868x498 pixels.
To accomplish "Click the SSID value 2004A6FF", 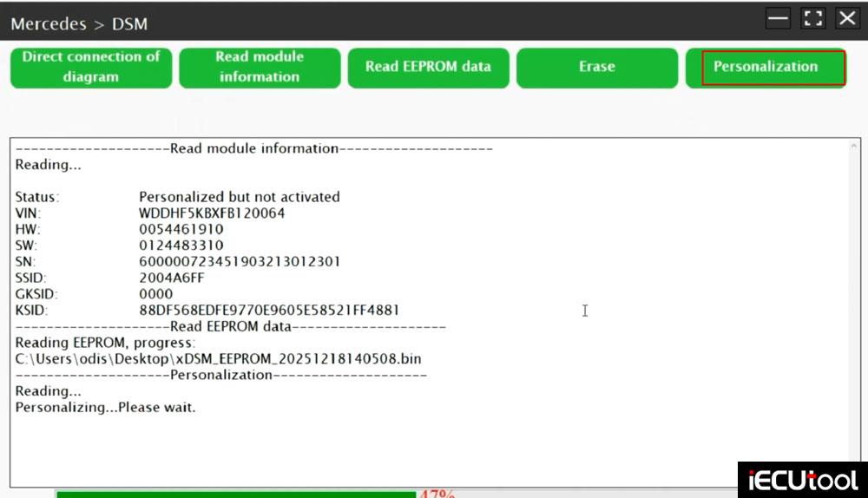I will [x=172, y=278].
